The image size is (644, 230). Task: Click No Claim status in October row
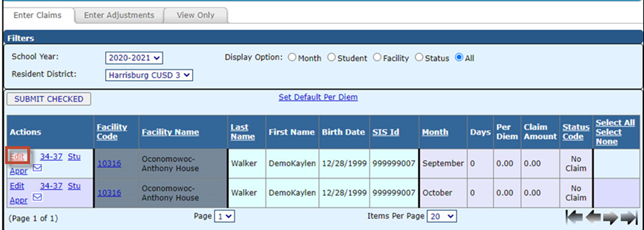[x=576, y=193]
